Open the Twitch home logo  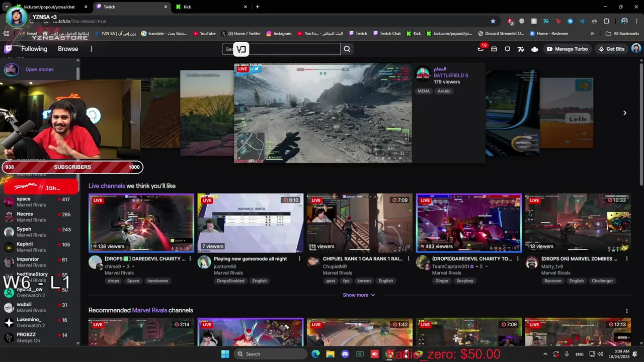pos(8,49)
